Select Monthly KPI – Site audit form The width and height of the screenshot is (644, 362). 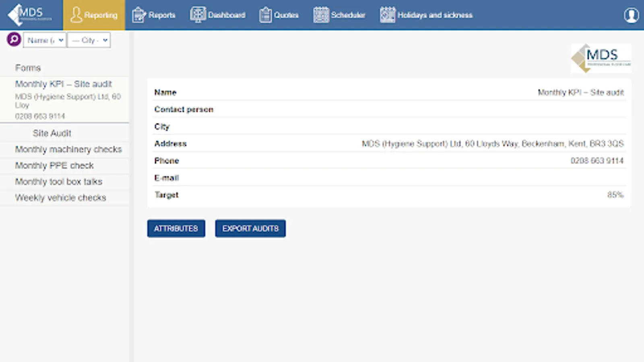64,100
